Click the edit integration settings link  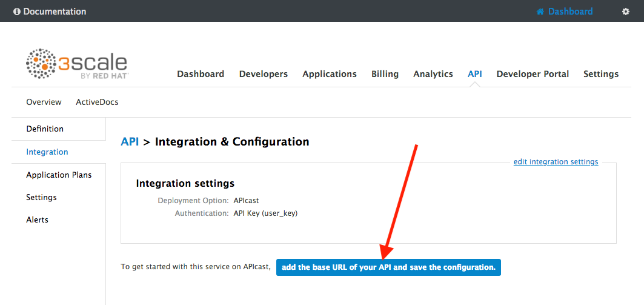(x=556, y=162)
